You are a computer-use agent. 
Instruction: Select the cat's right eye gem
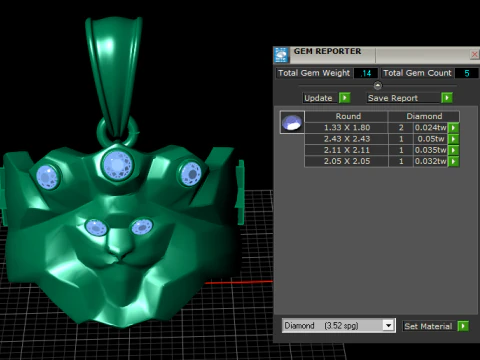click(x=142, y=227)
